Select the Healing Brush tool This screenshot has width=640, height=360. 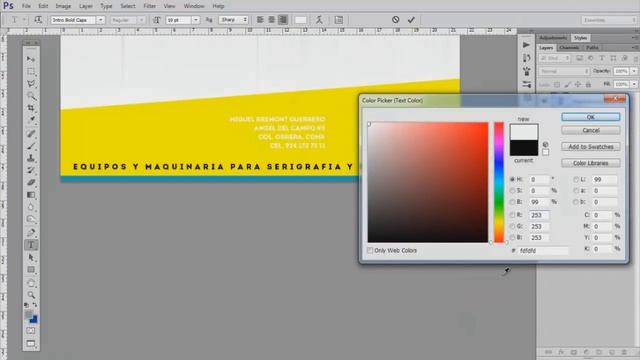click(31, 133)
